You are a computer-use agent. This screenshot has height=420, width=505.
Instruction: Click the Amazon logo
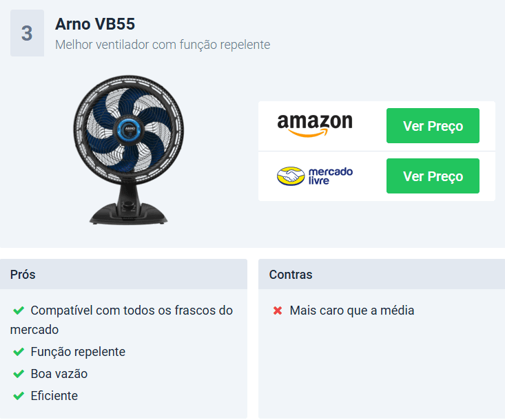(315, 125)
